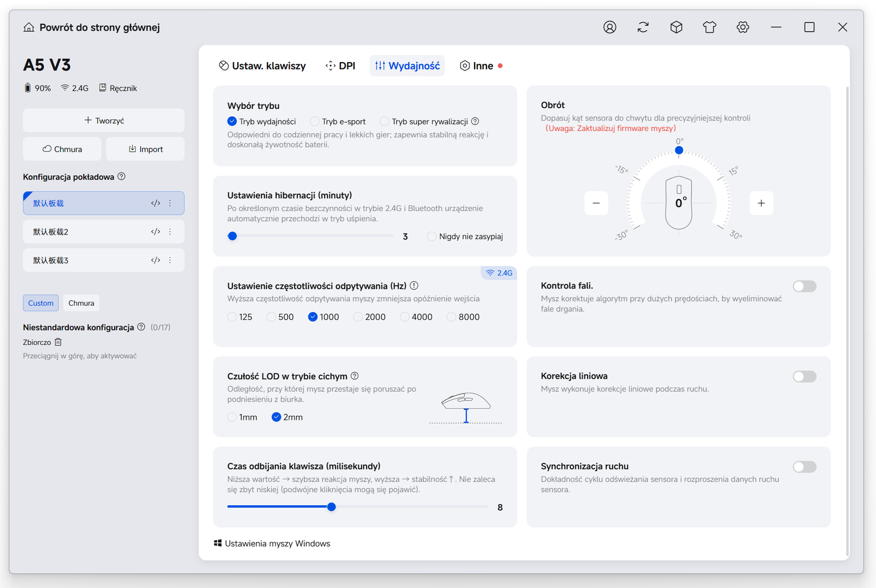876x588 pixels.
Task: Enable Synchronizacja ruchu switch
Action: click(x=805, y=467)
